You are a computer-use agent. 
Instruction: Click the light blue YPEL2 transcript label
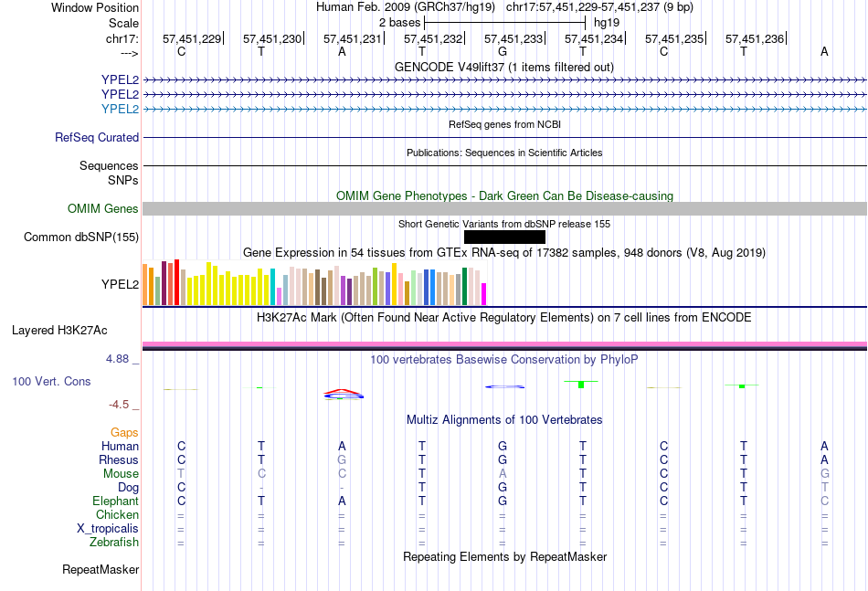point(120,109)
